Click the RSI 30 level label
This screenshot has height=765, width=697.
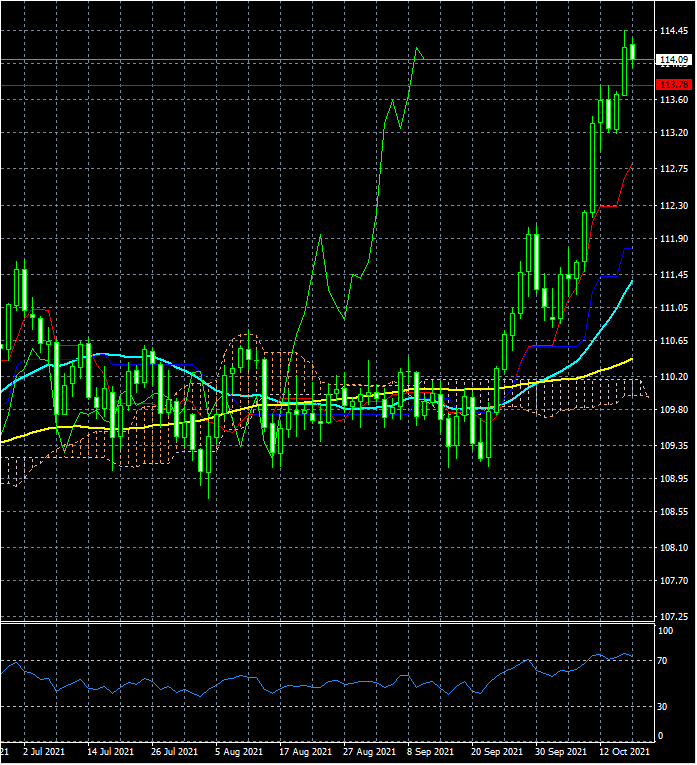click(x=662, y=706)
